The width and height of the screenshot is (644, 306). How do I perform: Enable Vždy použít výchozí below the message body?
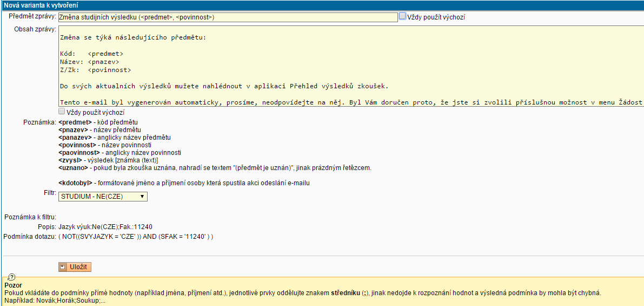tap(62, 112)
